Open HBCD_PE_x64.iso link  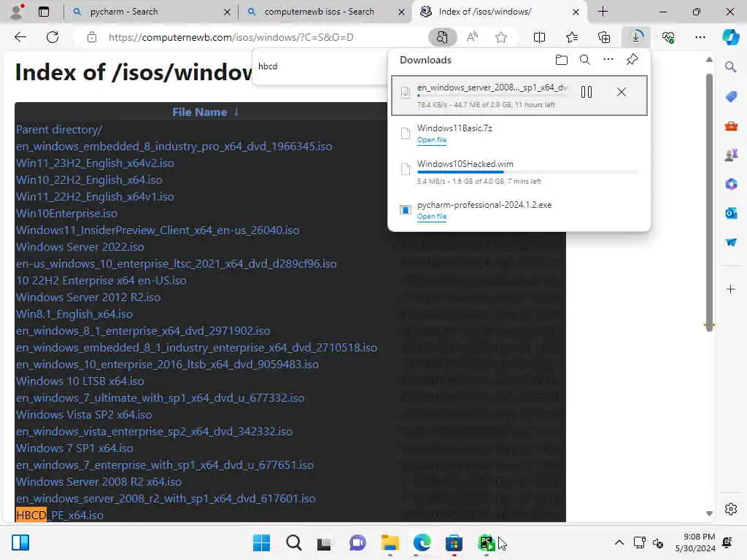(x=60, y=516)
